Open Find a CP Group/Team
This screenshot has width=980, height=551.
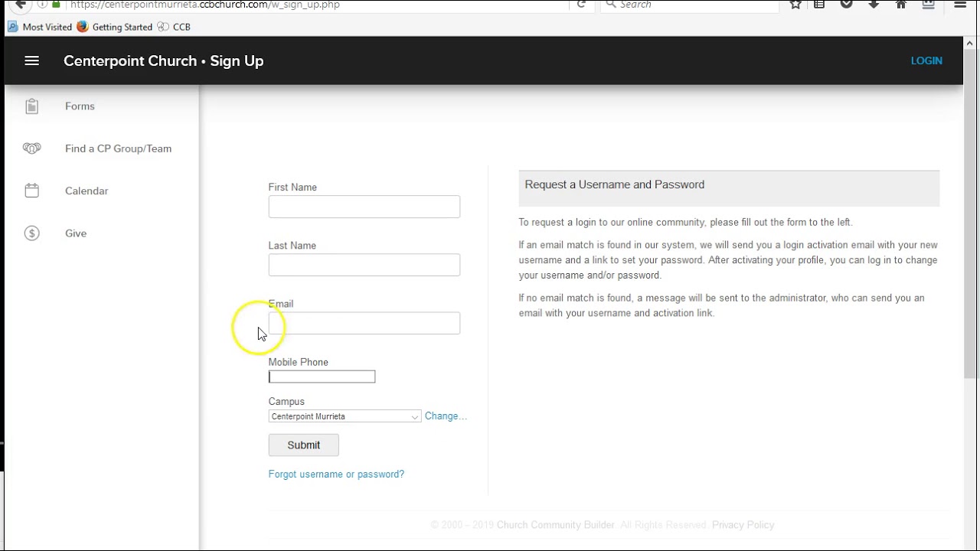coord(118,148)
